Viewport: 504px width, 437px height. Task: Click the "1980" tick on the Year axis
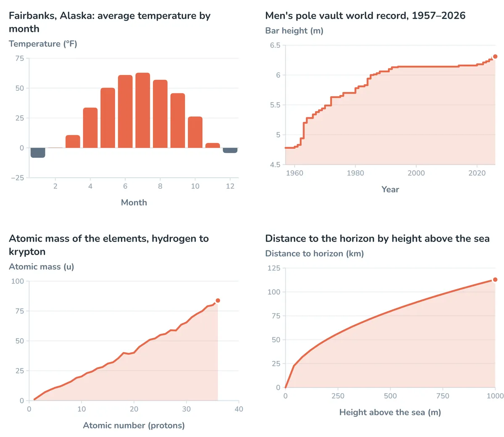[355, 173]
